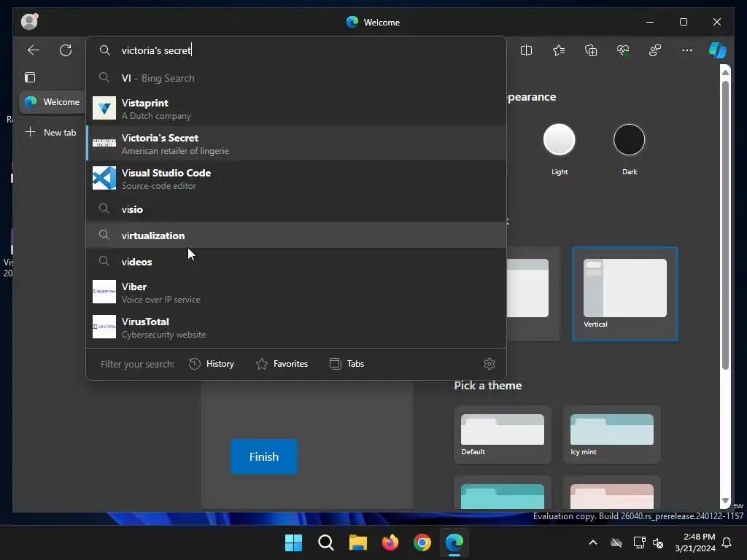Screen dimensions: 747x560
Task: Choose the Victoria's Secret suggestion
Action: pyautogui.click(x=296, y=144)
